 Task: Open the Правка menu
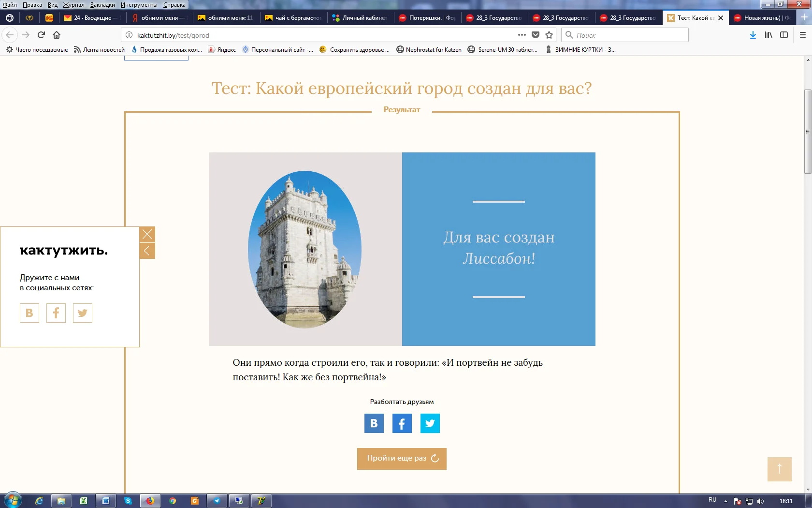pos(32,5)
